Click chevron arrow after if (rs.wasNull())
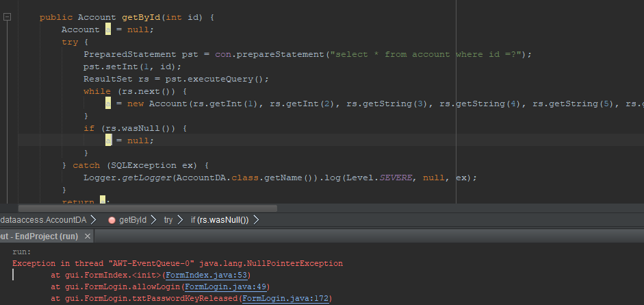The width and height of the screenshot is (644, 305). point(256,220)
